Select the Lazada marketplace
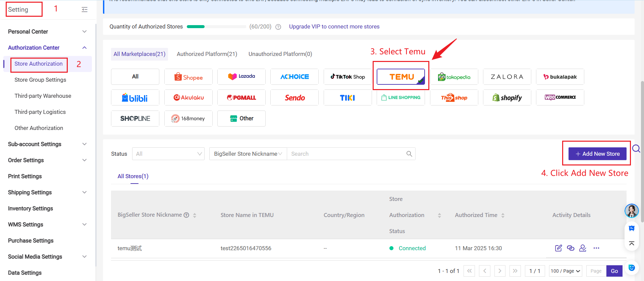This screenshot has width=644, height=281. pyautogui.click(x=241, y=77)
